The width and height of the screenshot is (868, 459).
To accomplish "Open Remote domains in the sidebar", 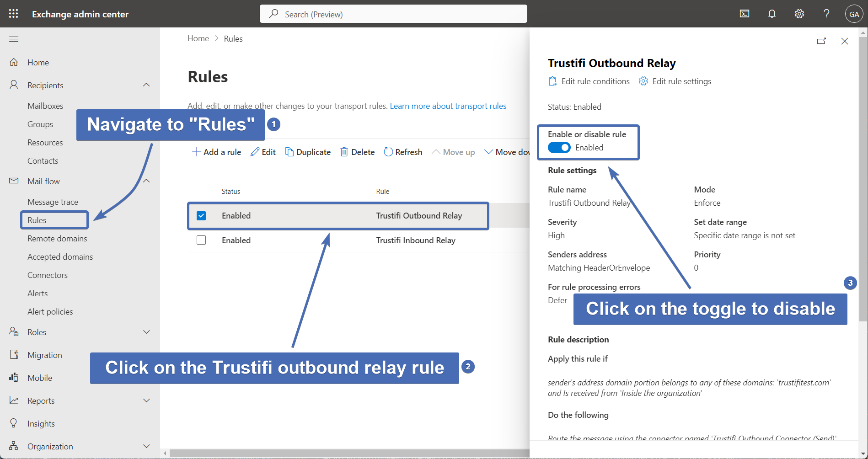I will tap(57, 239).
